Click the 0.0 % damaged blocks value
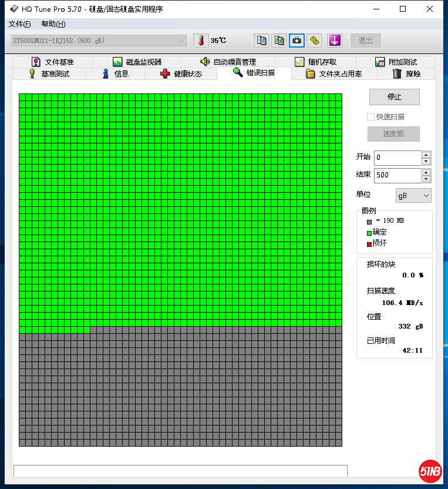Viewport: 448px width, 489px height. (413, 275)
